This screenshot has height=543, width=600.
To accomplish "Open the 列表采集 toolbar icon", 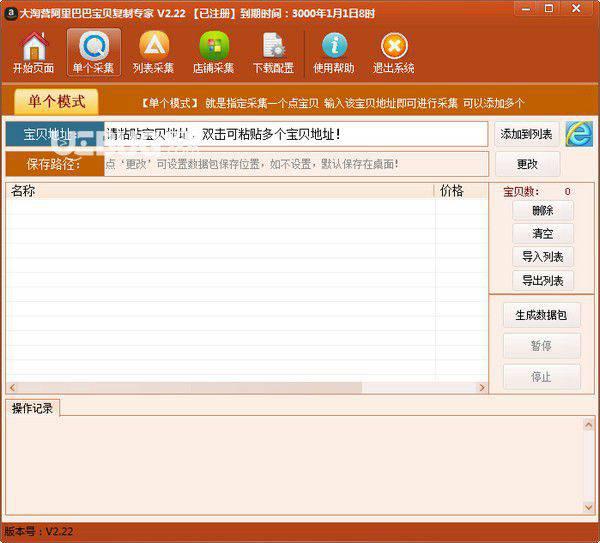I will [153, 53].
